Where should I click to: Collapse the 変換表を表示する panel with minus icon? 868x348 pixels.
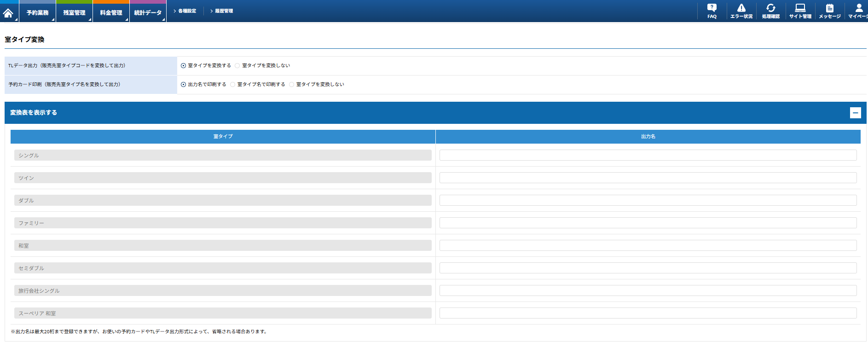(855, 113)
